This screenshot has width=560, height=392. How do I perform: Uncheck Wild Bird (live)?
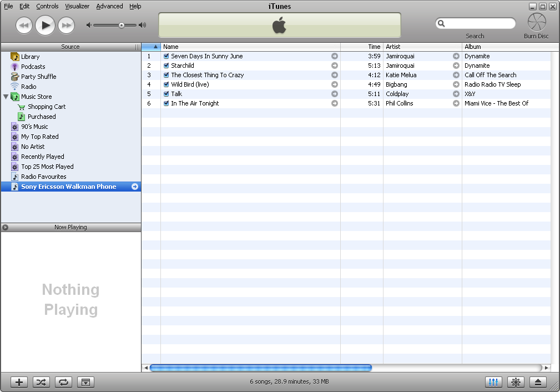[166, 84]
